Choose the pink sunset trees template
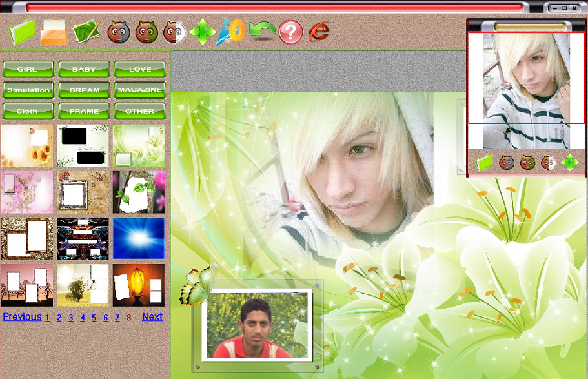Screen dimensions: 588x379 pyautogui.click(x=27, y=285)
